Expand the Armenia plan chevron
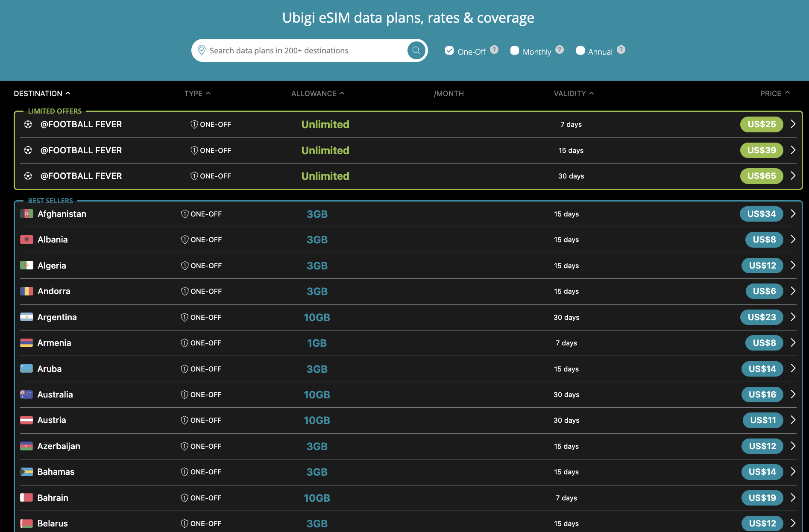 pyautogui.click(x=793, y=343)
